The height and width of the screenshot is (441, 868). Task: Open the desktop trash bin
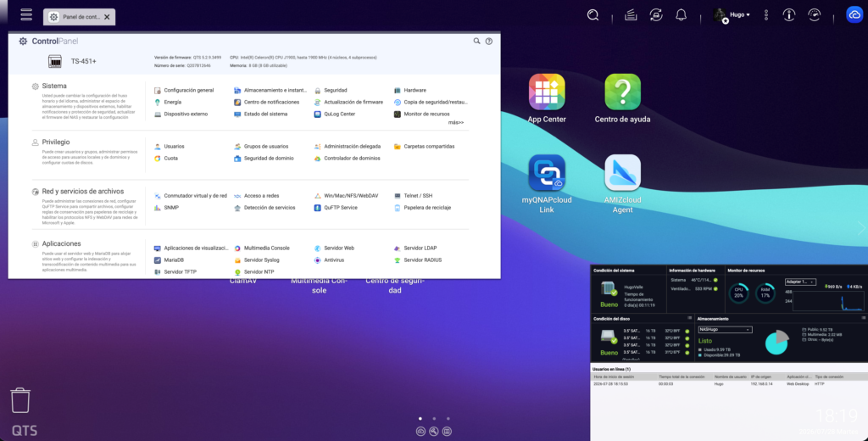[x=20, y=400]
